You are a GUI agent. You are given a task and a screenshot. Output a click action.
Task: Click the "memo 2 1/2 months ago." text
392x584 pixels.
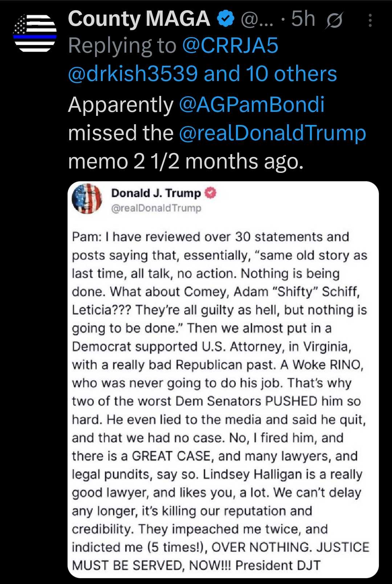pyautogui.click(x=185, y=161)
